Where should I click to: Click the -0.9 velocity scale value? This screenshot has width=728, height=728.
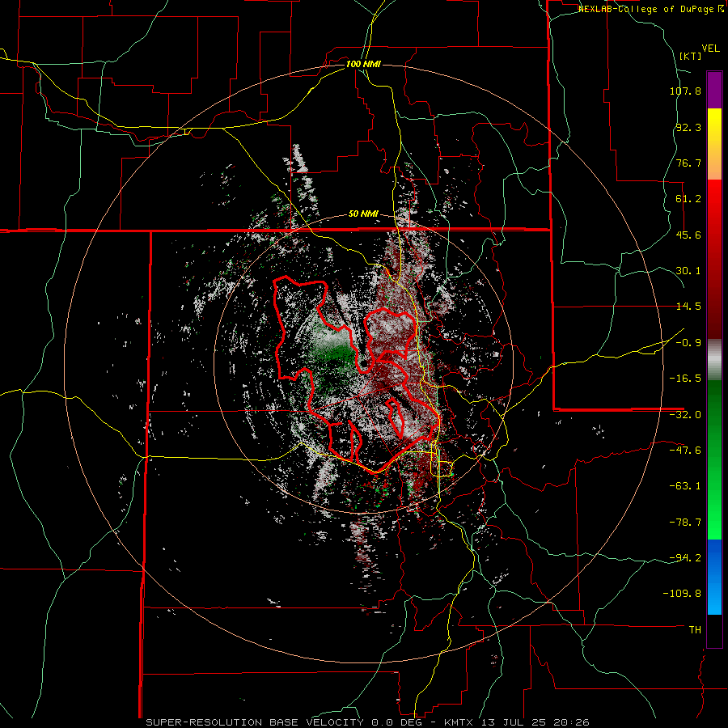pyautogui.click(x=688, y=343)
